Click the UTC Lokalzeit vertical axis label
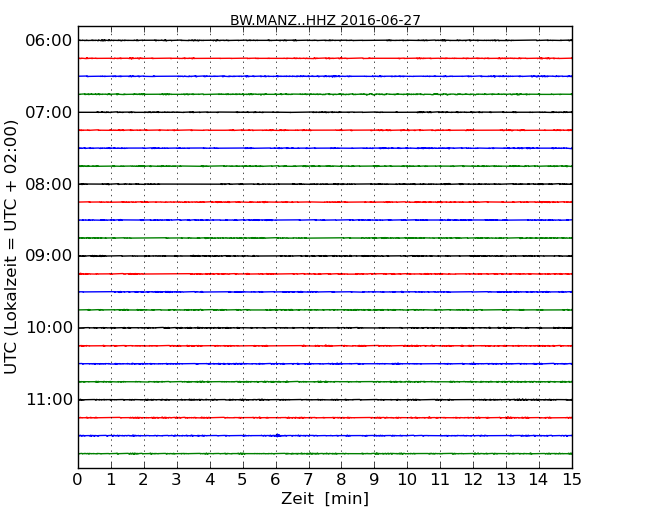Image resolution: width=650 pixels, height=520 pixels. (11, 247)
